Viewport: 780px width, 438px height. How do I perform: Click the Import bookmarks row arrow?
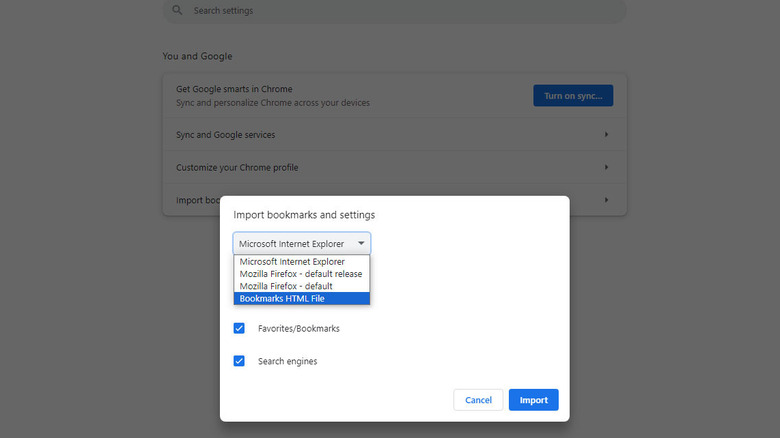click(x=606, y=200)
